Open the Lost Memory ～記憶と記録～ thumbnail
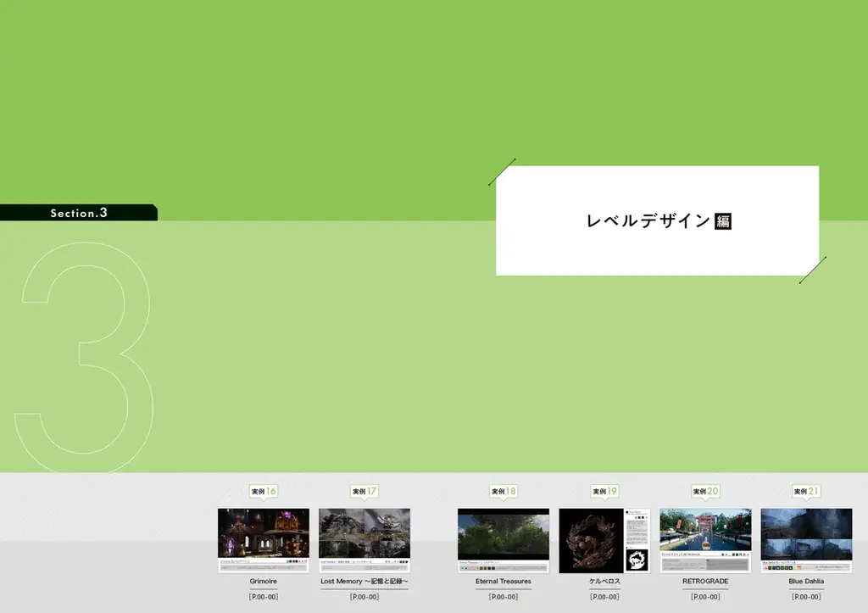868x613 pixels. tap(364, 537)
